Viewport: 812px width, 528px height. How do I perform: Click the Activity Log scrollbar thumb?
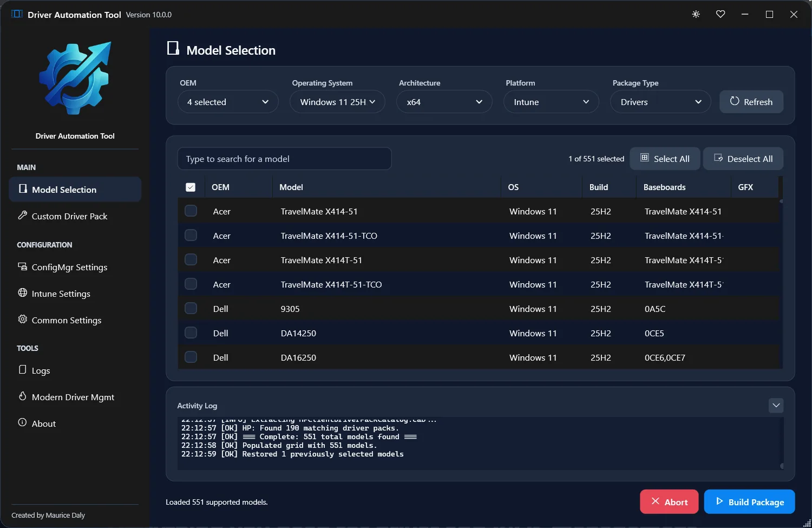pyautogui.click(x=782, y=466)
